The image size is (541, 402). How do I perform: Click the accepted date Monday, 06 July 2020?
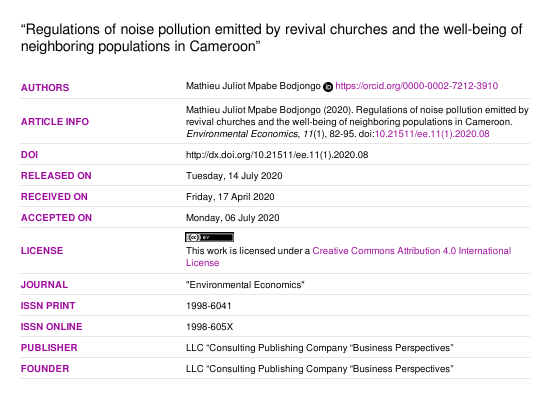pos(233,218)
